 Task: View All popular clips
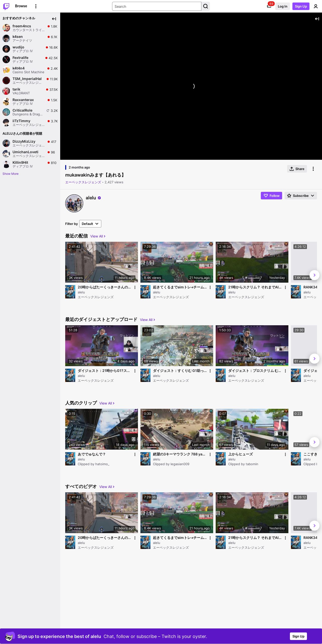coord(107,403)
